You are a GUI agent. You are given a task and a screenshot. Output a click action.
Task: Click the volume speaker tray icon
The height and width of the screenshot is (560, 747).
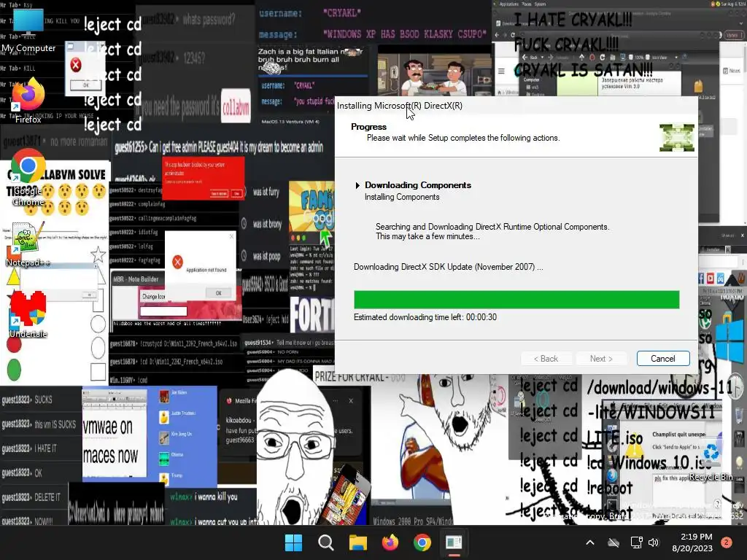point(654,542)
